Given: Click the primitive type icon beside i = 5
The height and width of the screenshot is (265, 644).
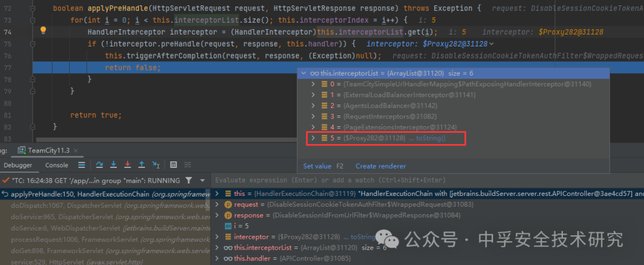Looking at the screenshot, I should [228, 226].
